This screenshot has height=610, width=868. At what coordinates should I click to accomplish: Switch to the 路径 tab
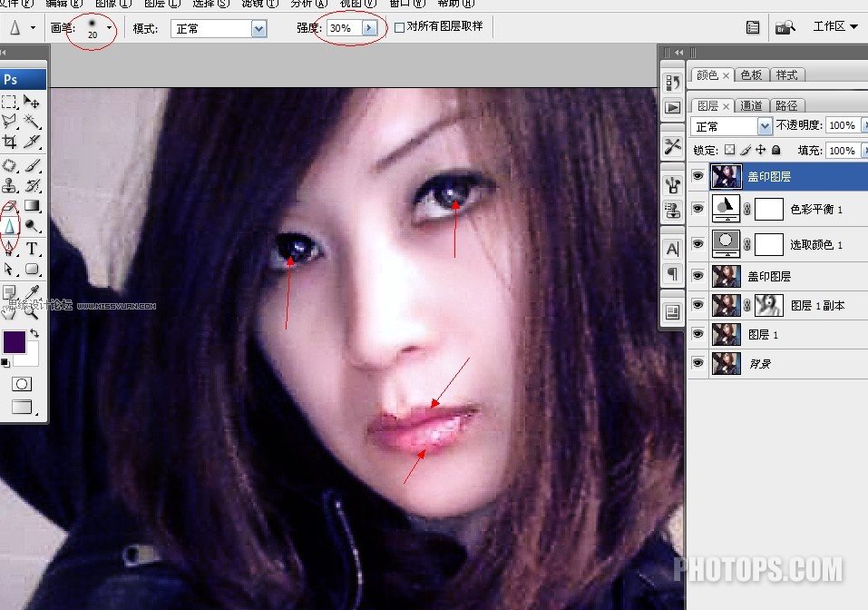[786, 105]
